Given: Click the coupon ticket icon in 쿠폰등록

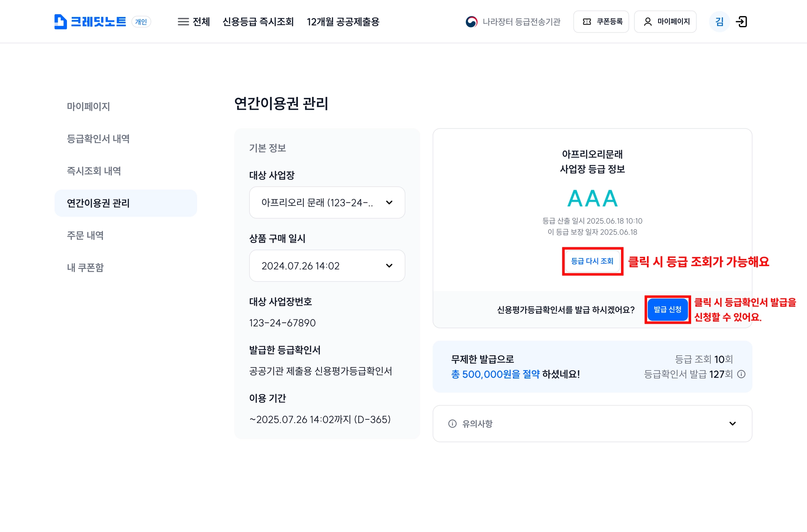Looking at the screenshot, I should click(x=587, y=22).
